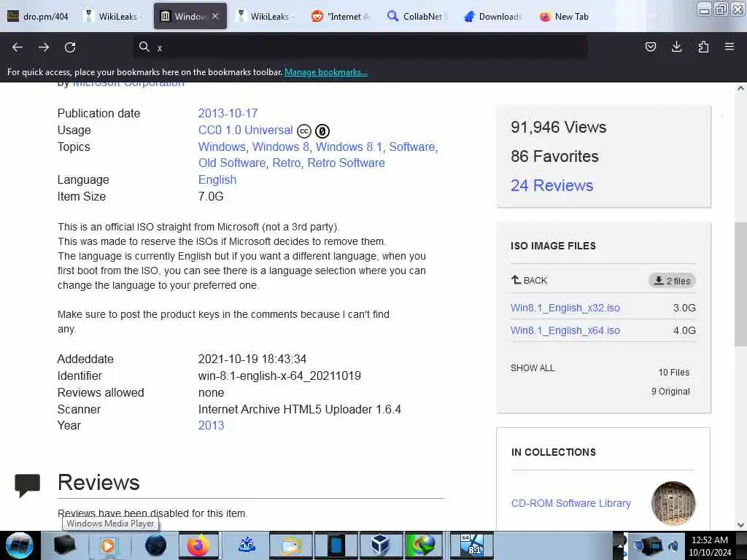The height and width of the screenshot is (560, 747).
Task: Open the blue creature taskbar icon
Action: coord(247,545)
